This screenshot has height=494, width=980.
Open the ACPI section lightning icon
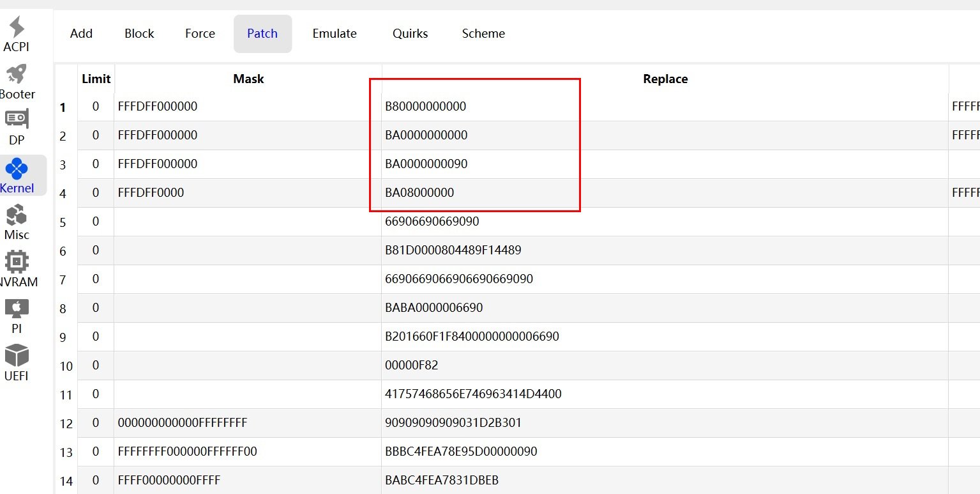coord(17,28)
